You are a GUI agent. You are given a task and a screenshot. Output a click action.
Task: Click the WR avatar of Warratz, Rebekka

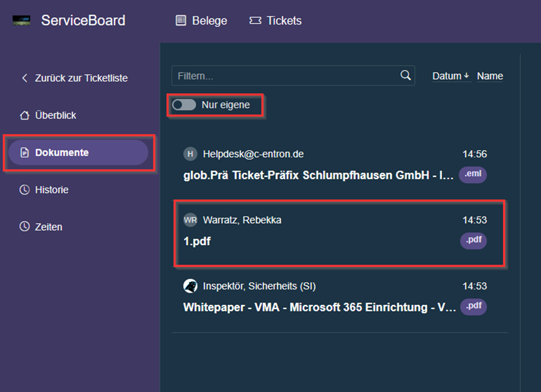click(190, 220)
